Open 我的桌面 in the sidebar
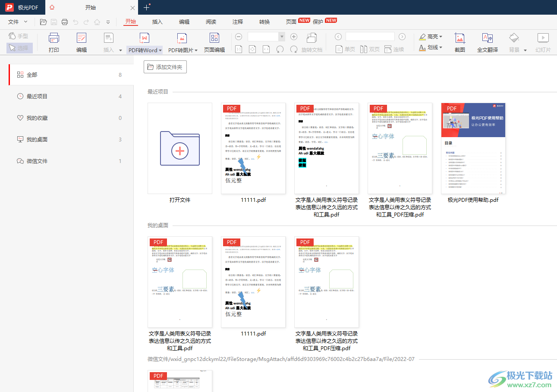This screenshot has height=392, width=557. (x=71, y=139)
